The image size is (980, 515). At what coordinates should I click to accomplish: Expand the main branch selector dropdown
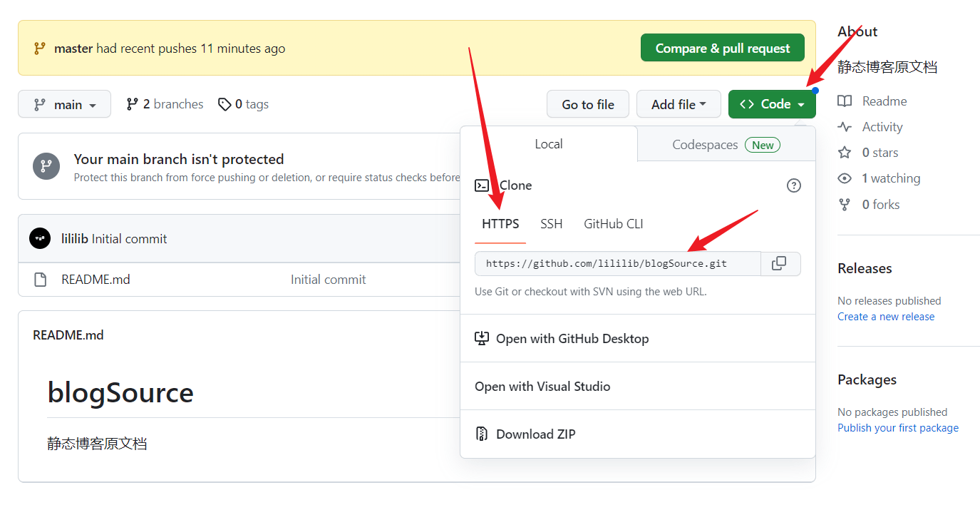pyautogui.click(x=65, y=104)
